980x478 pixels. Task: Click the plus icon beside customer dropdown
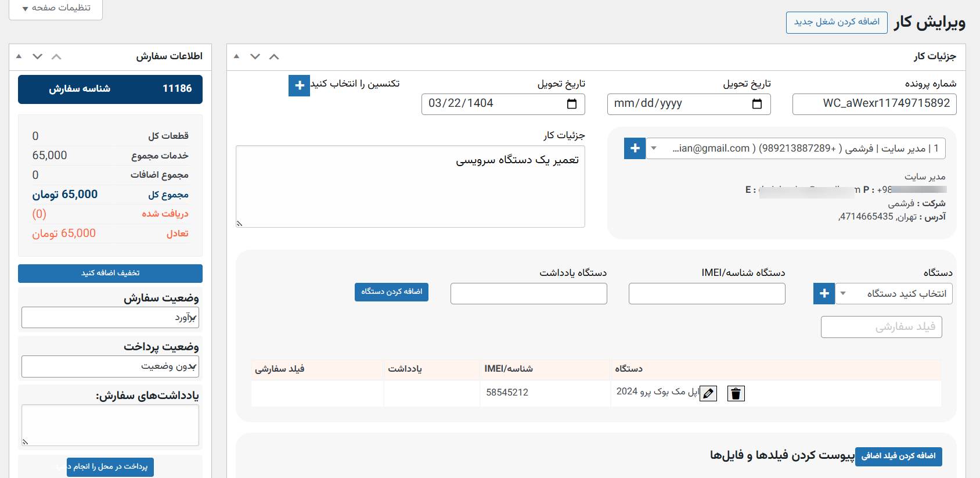click(635, 148)
